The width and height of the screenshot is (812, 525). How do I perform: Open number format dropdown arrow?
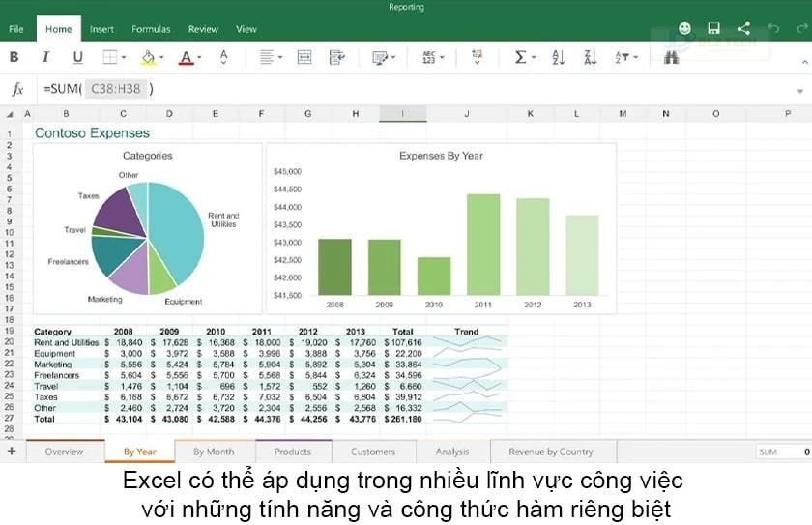pos(442,57)
